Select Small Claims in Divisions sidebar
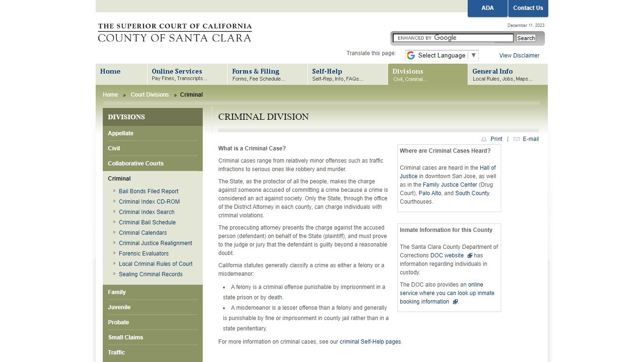This screenshot has height=362, width=644. 153,337
